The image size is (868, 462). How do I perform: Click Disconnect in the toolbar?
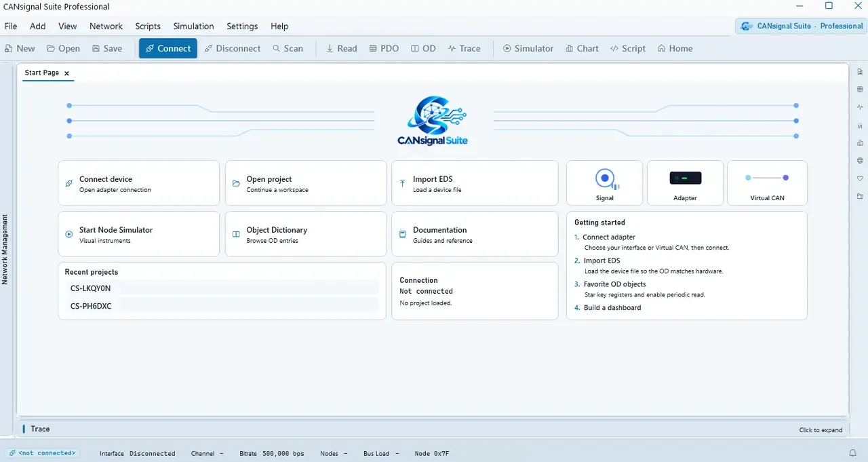point(233,48)
